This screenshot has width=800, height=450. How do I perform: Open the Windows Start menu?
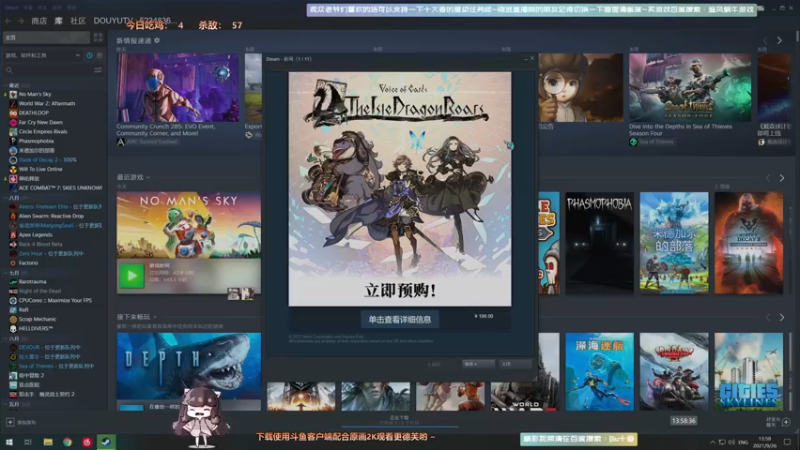click(x=9, y=442)
